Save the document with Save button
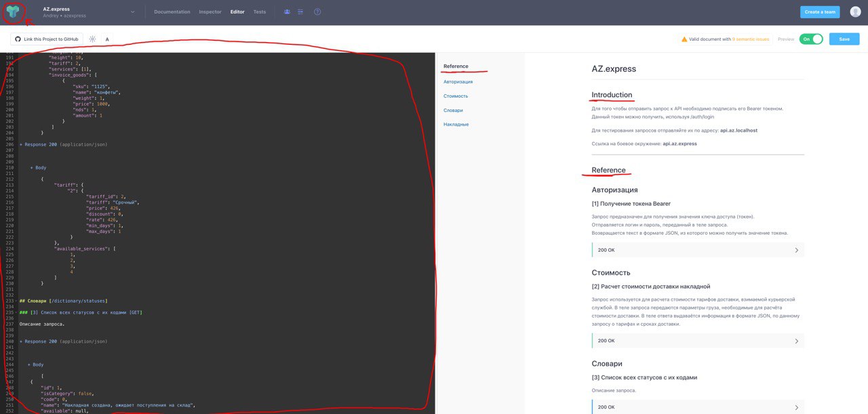Viewport: 868px width, 414px height. click(844, 39)
